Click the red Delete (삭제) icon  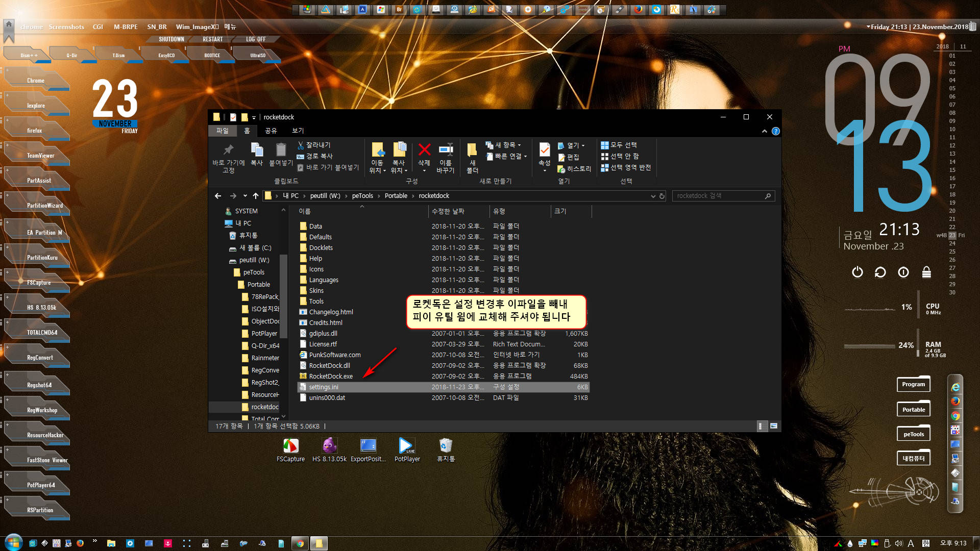(424, 149)
